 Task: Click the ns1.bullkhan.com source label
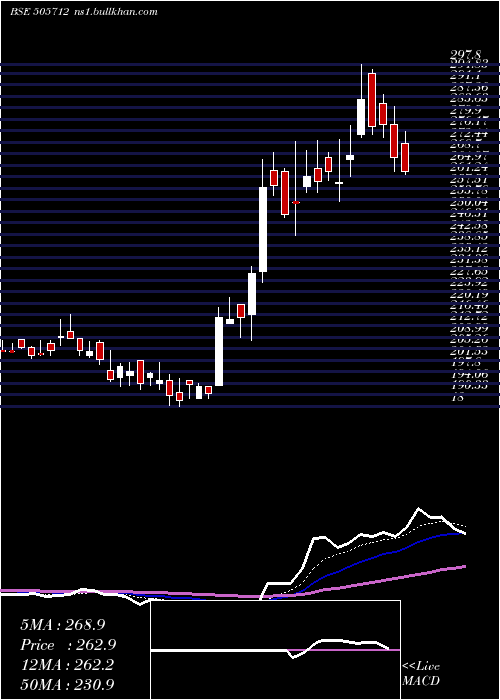click(116, 12)
